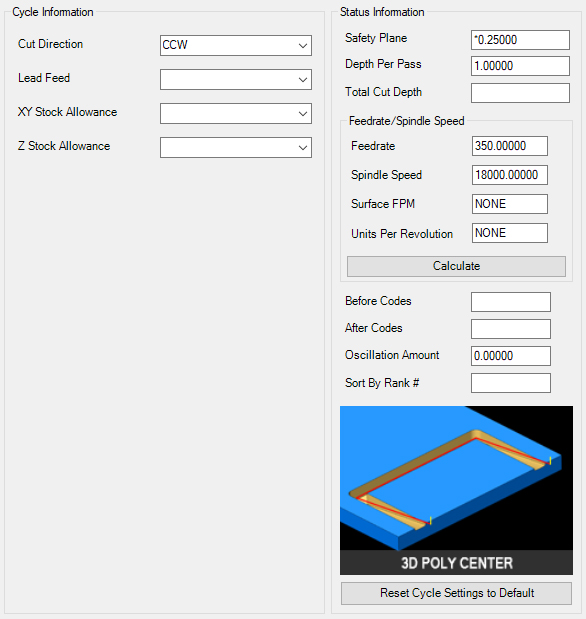Click the Safety Plane label
Image resolution: width=586 pixels, height=619 pixels.
point(376,38)
